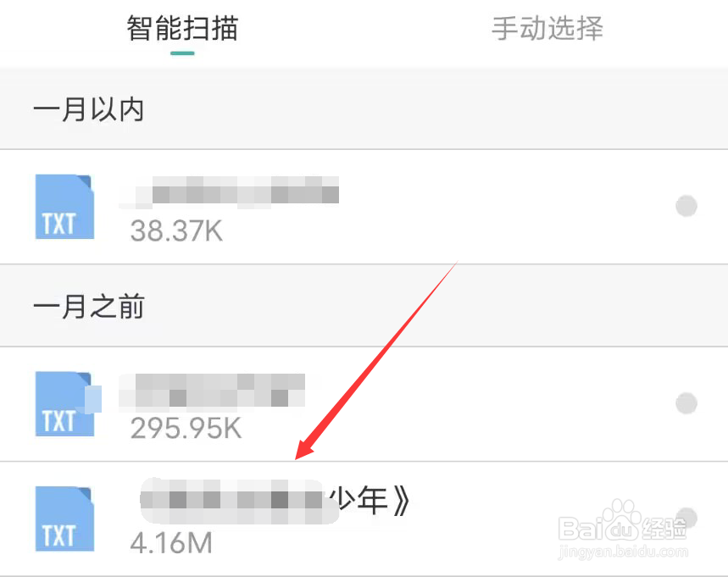Click the jingyan.baidu.com watermark text

(623, 552)
